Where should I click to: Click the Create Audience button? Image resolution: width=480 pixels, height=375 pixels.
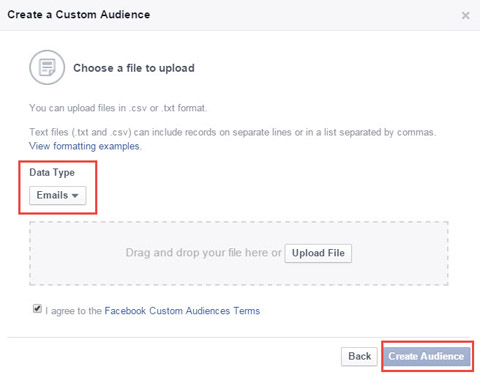coord(426,356)
